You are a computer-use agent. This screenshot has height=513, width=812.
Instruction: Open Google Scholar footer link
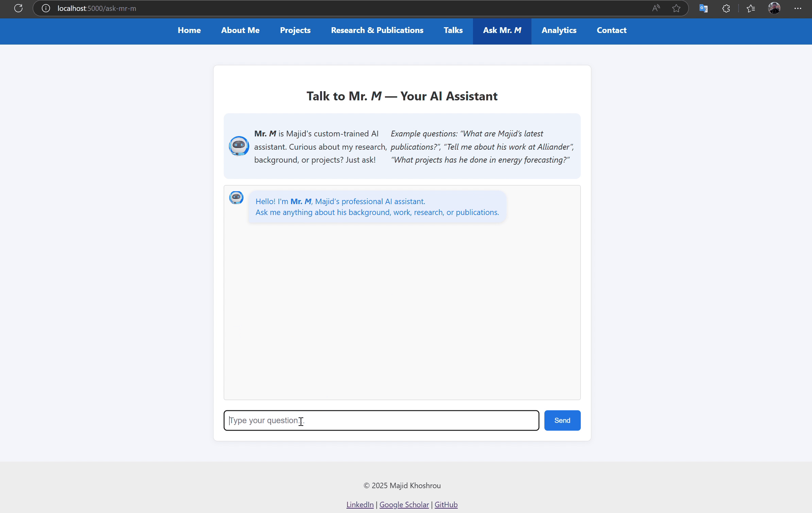pos(404,504)
